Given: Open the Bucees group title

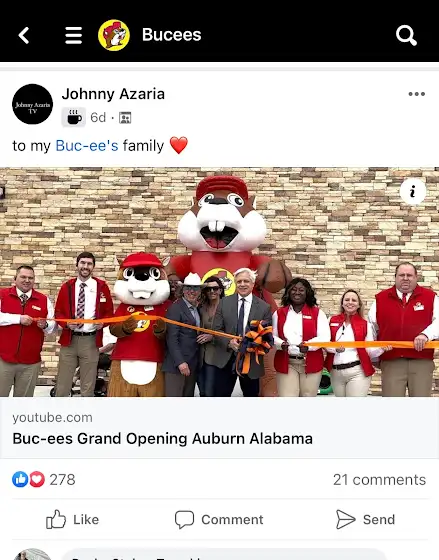Looking at the screenshot, I should point(171,35).
